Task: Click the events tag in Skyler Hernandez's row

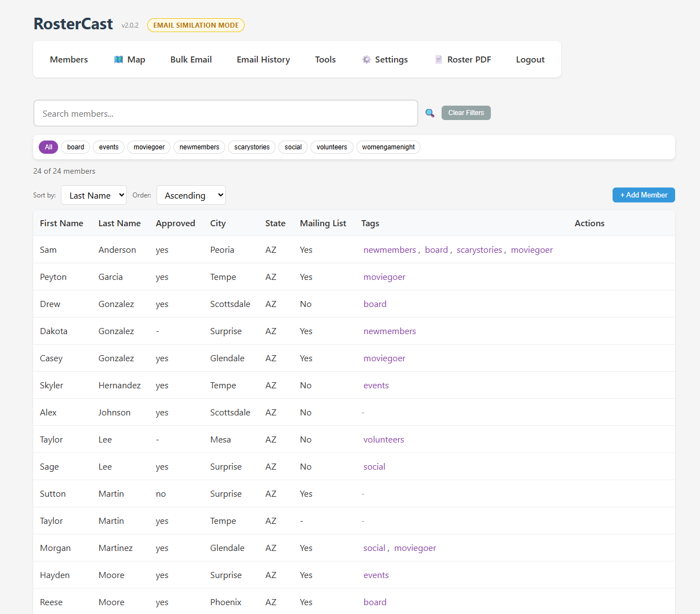Action: (x=376, y=386)
